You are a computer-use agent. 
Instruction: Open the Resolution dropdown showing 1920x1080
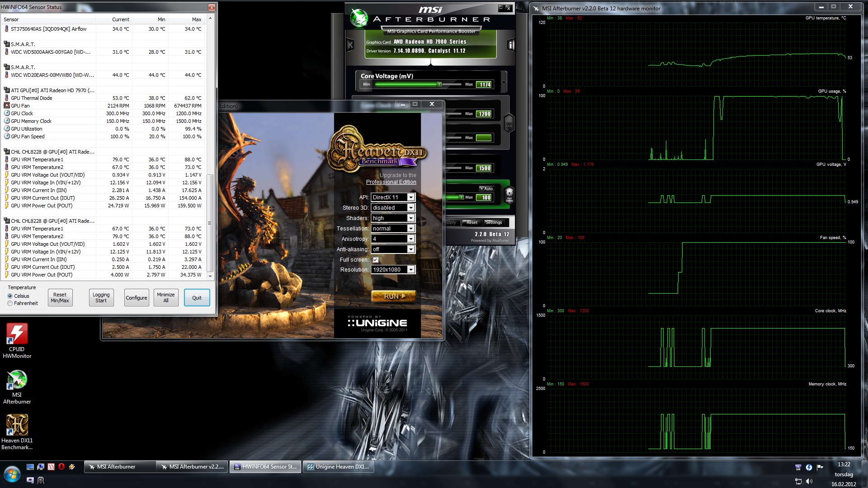393,270
